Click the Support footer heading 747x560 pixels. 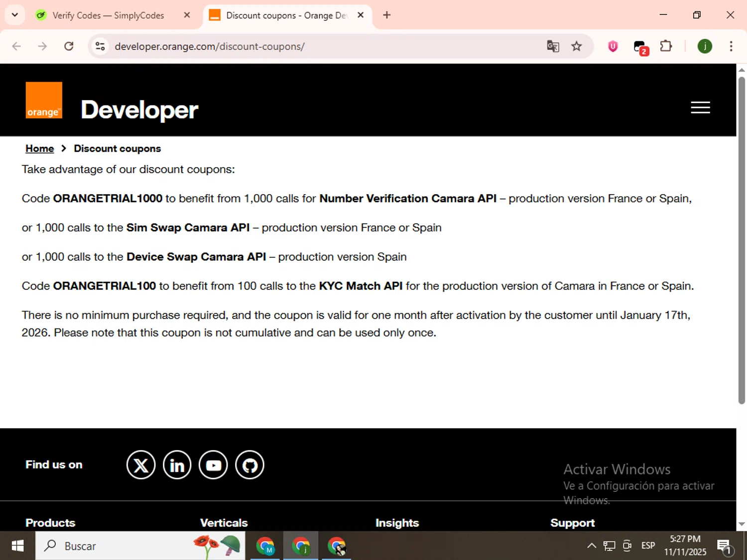573,523
